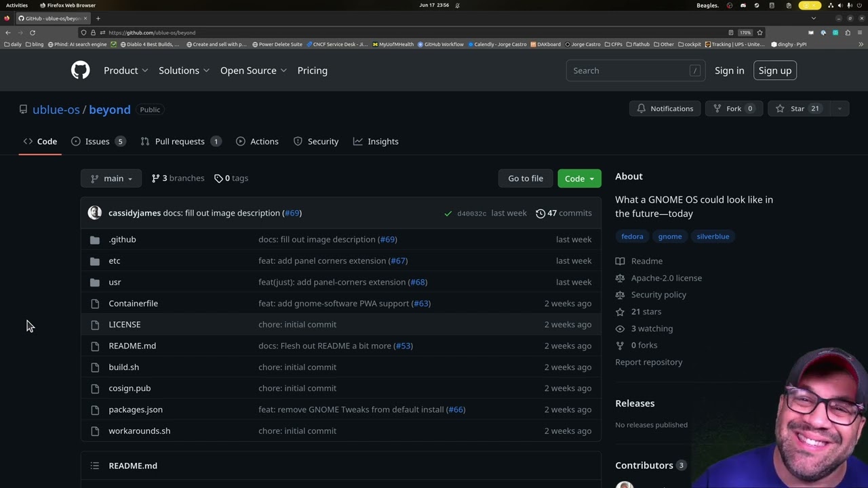868x488 pixels.
Task: Open the workarounds.sh file
Action: pos(140,431)
